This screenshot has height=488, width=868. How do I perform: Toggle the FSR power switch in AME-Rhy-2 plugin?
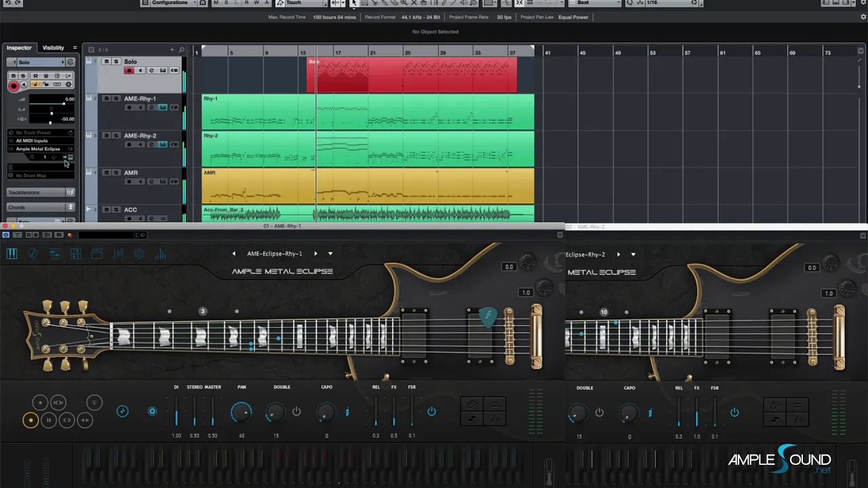click(x=734, y=412)
